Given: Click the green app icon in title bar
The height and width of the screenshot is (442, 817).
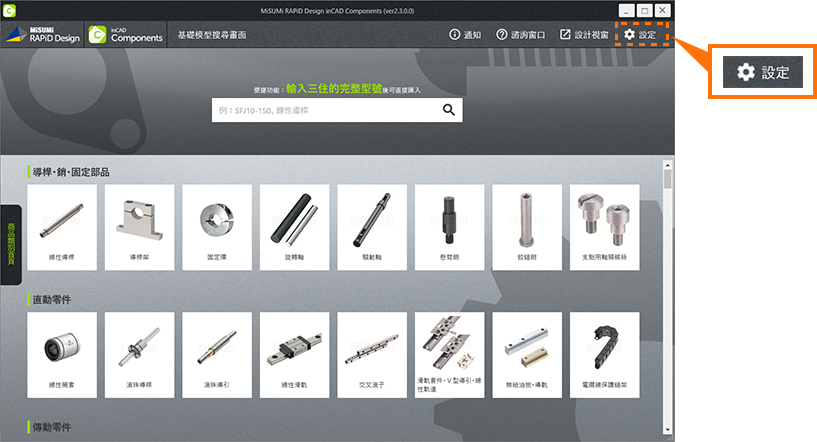Looking at the screenshot, I should pos(9,10).
